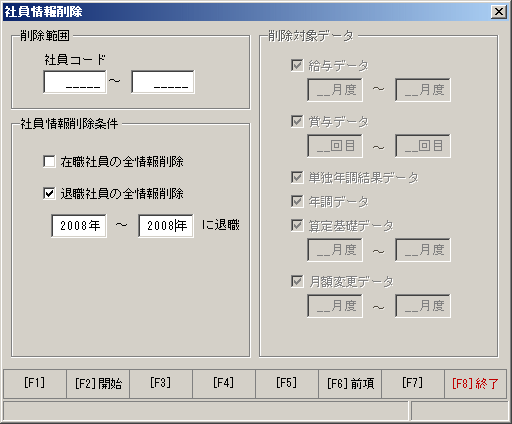Toggle the 月額変更データ checkbox
The height and width of the screenshot is (424, 512).
click(297, 281)
